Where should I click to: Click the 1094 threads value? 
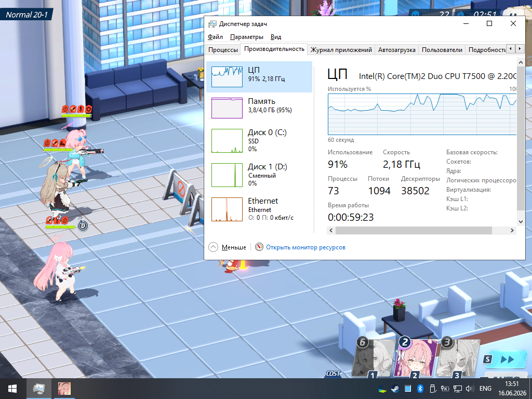click(x=379, y=191)
